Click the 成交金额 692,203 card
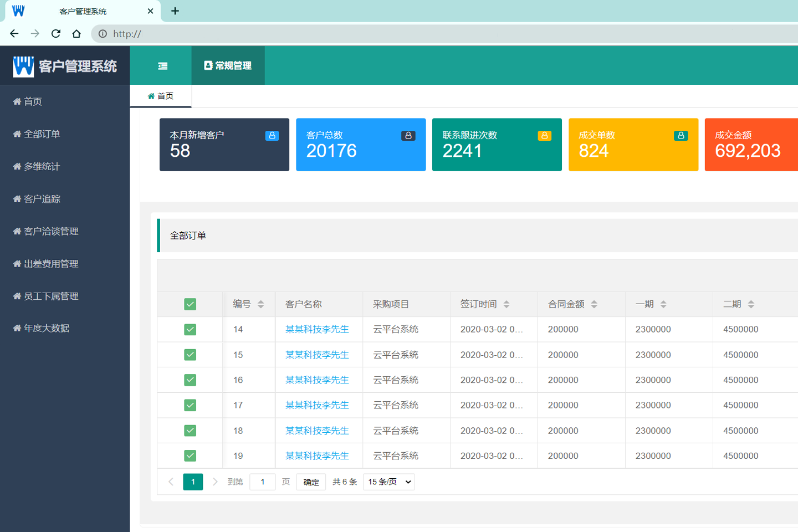The image size is (798, 532). click(x=751, y=145)
